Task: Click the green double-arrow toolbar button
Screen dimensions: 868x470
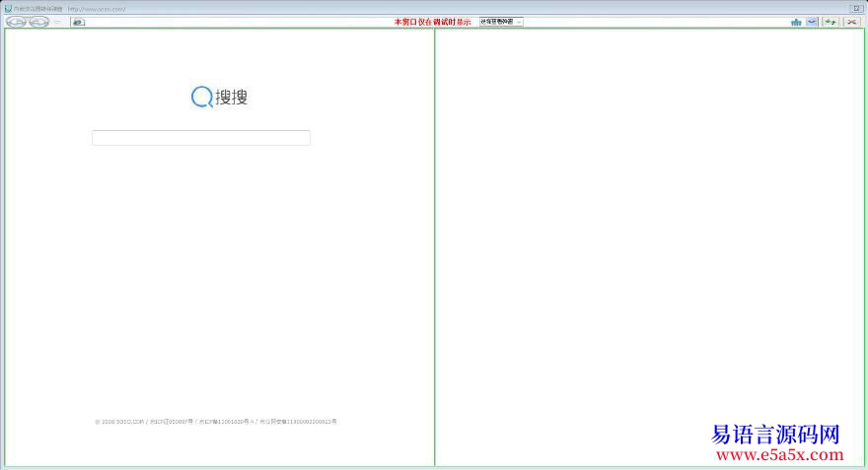Action: point(831,22)
